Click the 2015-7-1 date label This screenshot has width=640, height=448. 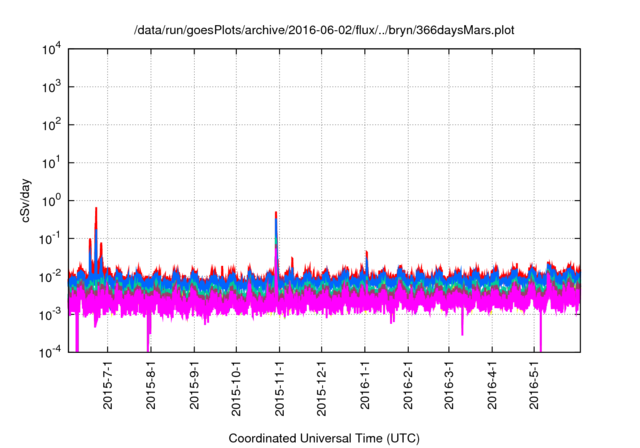[x=108, y=384]
